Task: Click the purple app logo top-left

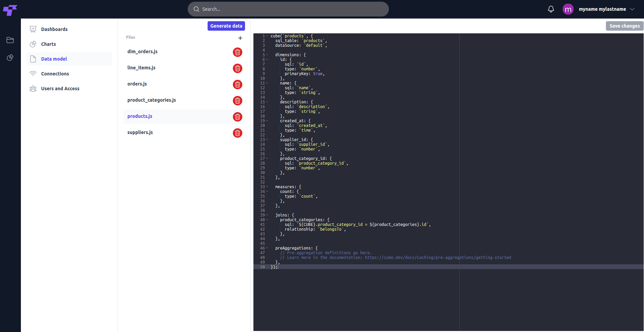Action: [x=10, y=10]
